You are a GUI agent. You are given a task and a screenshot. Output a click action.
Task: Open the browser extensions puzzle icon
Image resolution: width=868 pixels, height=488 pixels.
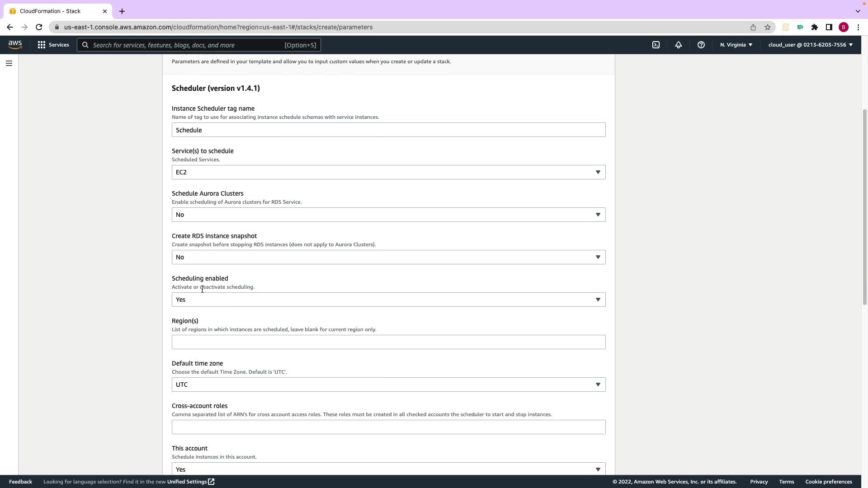pyautogui.click(x=815, y=27)
